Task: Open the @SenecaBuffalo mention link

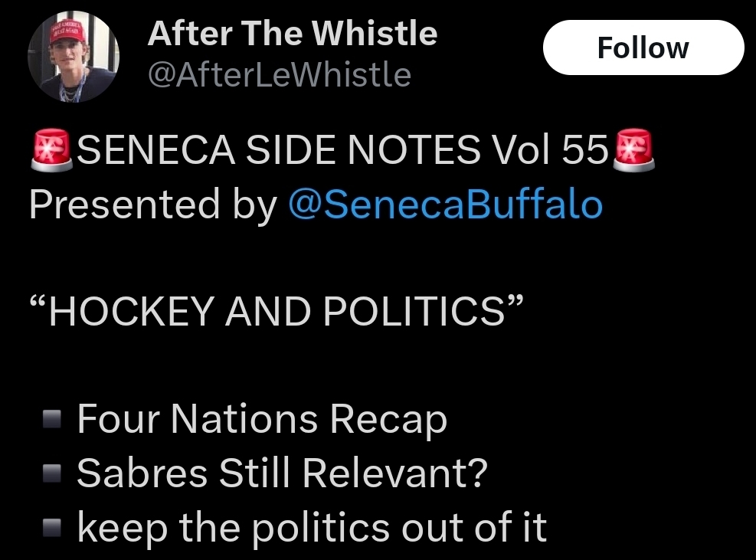Action: [444, 205]
